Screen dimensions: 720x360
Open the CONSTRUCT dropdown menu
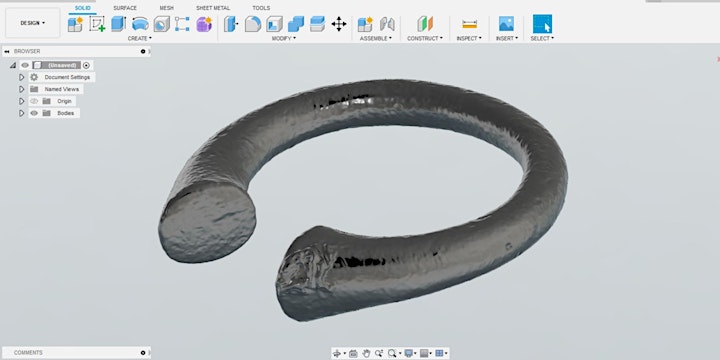pyautogui.click(x=425, y=39)
